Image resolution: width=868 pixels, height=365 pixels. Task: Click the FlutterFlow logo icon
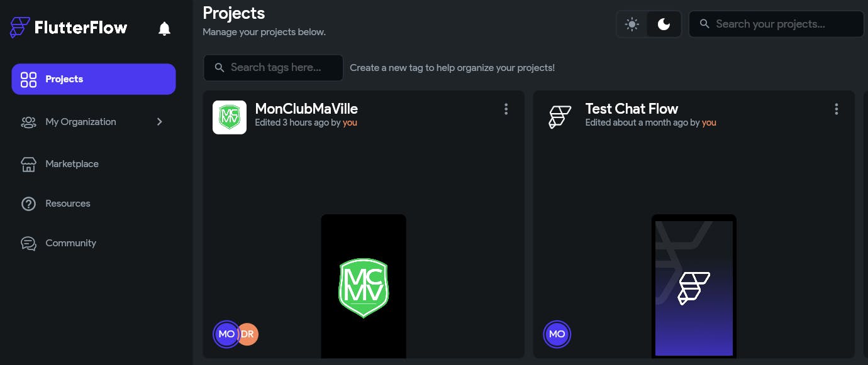tap(19, 27)
